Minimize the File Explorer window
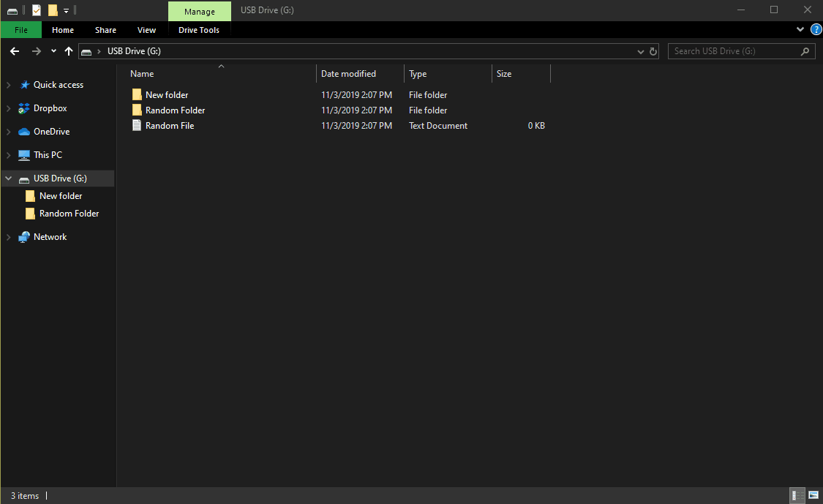823x504 pixels. (x=740, y=10)
